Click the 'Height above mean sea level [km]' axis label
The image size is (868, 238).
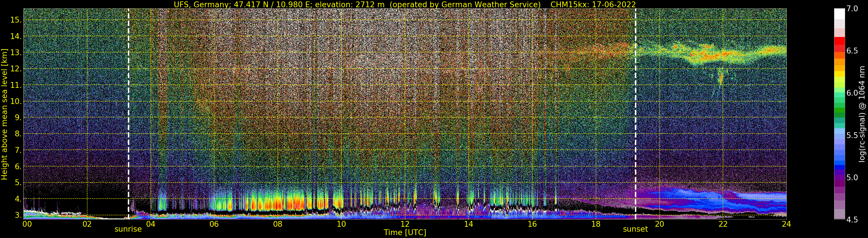pyautogui.click(x=4, y=114)
